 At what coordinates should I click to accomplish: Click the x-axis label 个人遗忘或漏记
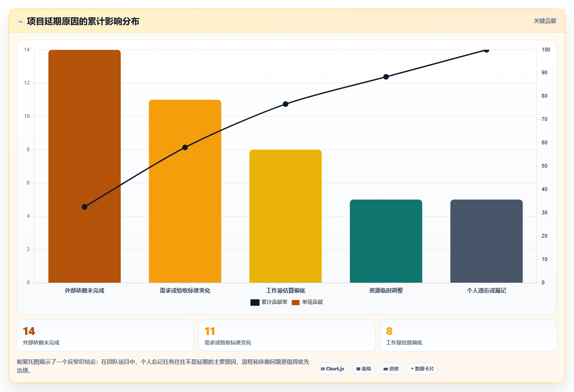pos(486,290)
